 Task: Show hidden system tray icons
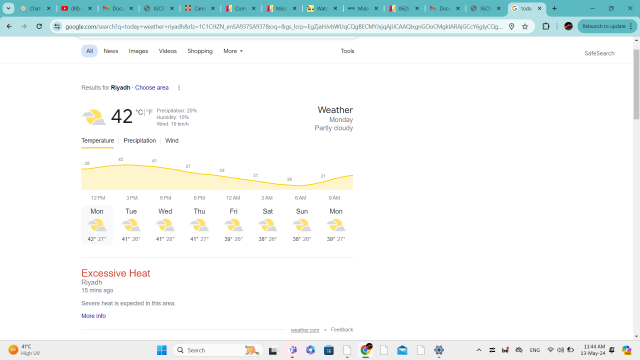pos(479,350)
